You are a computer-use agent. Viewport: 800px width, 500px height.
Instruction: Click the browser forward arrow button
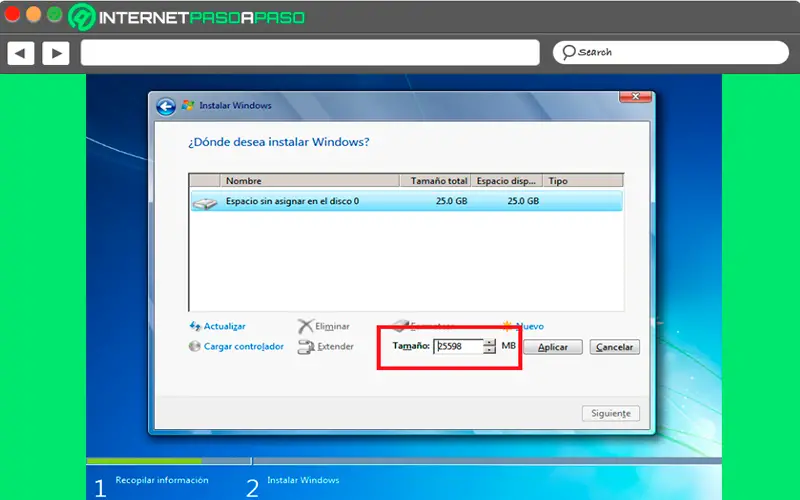(x=56, y=53)
